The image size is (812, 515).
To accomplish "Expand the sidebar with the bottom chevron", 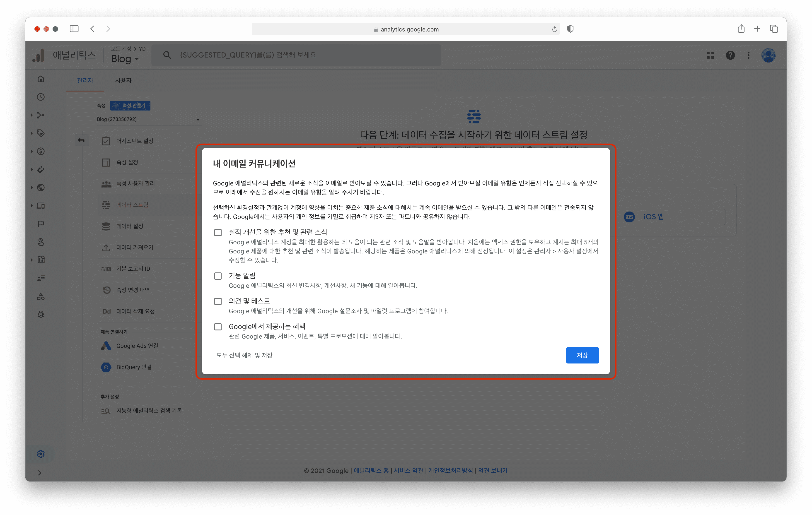I will point(40,472).
